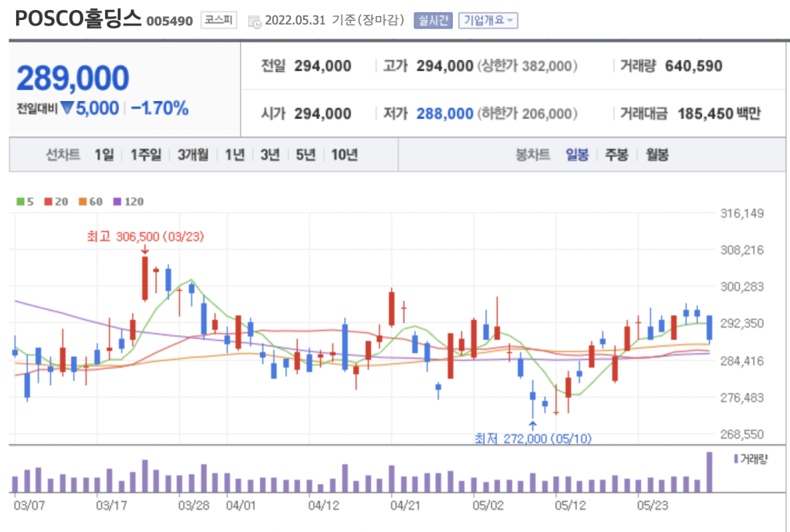Toggle the 5-day moving average legend
This screenshot has width=790, height=532.
click(x=25, y=202)
